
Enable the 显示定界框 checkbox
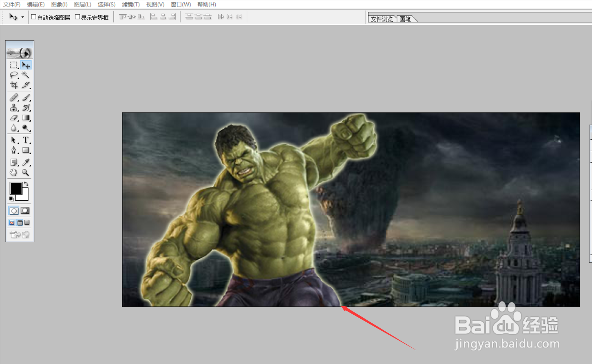click(78, 17)
